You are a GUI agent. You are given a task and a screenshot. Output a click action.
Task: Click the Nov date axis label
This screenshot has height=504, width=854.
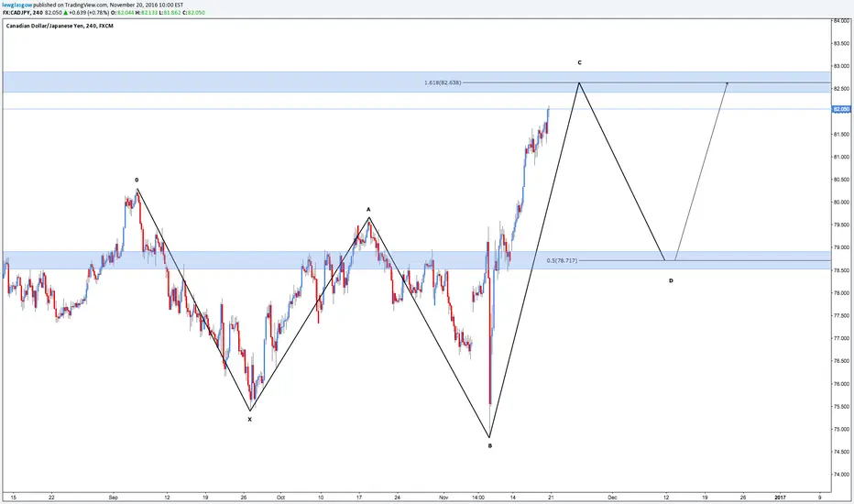[443, 497]
